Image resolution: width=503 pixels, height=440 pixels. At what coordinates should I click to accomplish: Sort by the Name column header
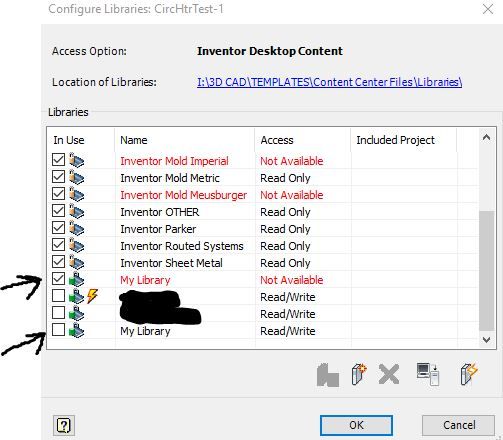[184, 140]
